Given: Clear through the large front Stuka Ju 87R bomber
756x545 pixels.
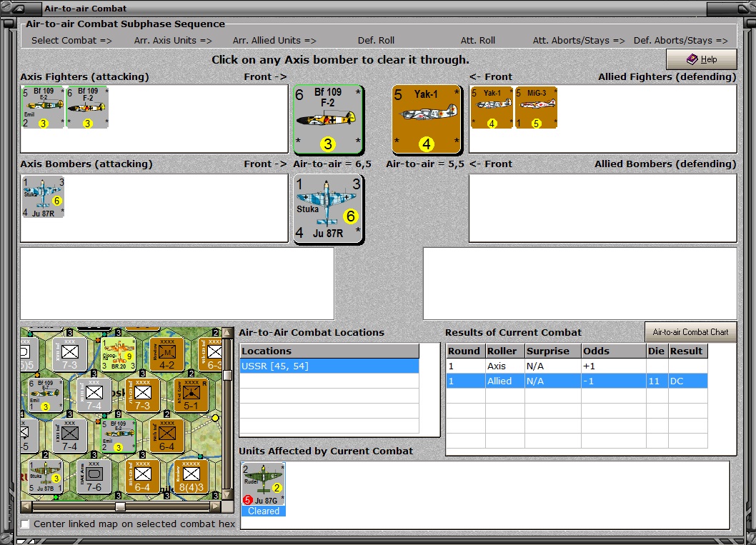Looking at the screenshot, I should pyautogui.click(x=328, y=209).
